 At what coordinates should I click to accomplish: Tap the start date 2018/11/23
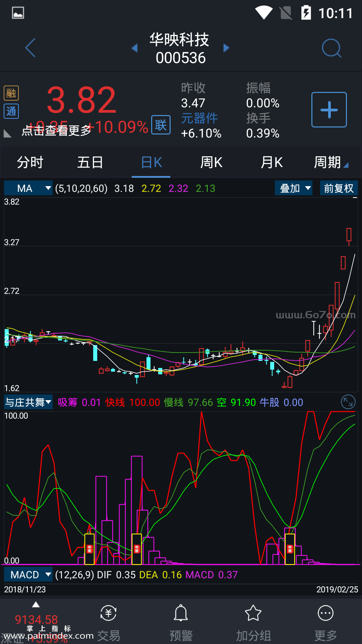pos(25,589)
